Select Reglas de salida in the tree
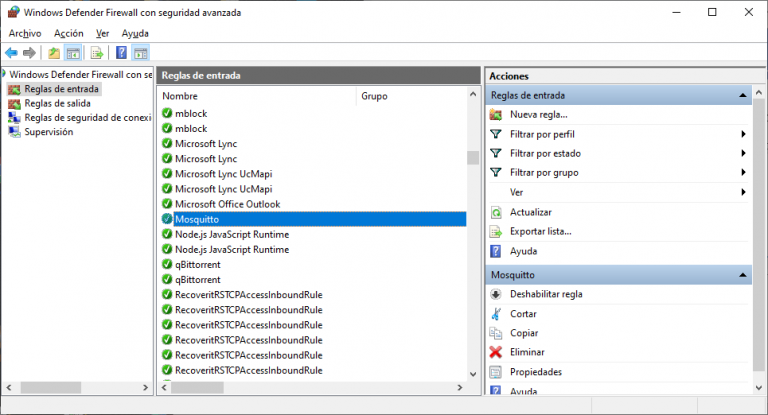 [x=58, y=103]
